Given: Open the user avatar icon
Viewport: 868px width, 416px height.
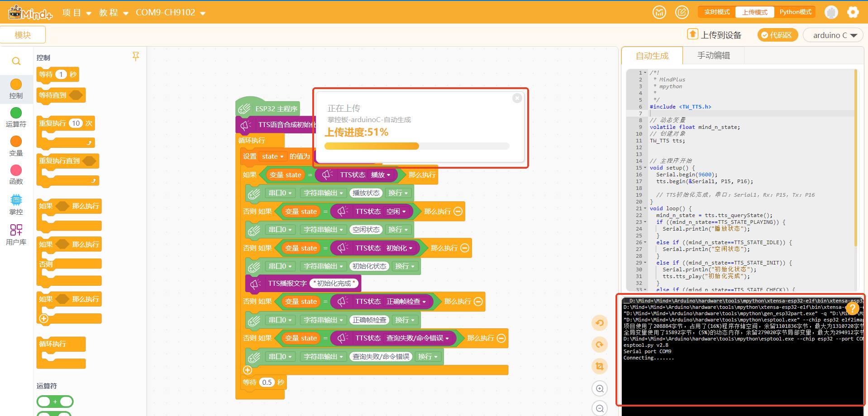Looking at the screenshot, I should 831,12.
